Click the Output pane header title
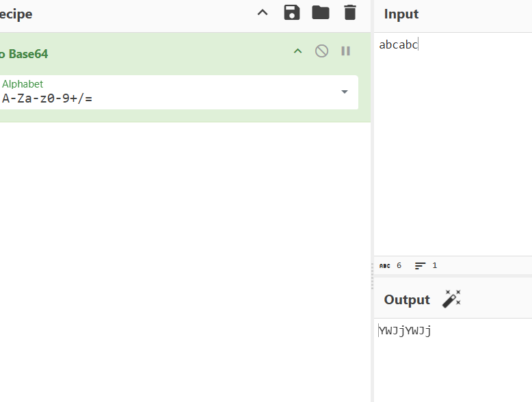Screen dimensions: 532x402 click(407, 299)
